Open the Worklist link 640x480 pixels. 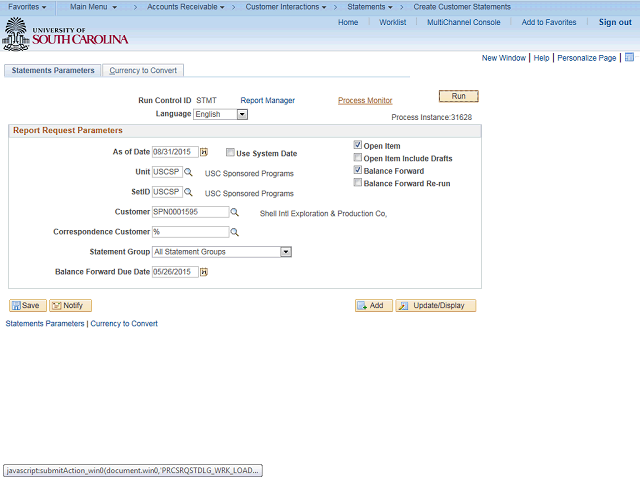click(392, 22)
